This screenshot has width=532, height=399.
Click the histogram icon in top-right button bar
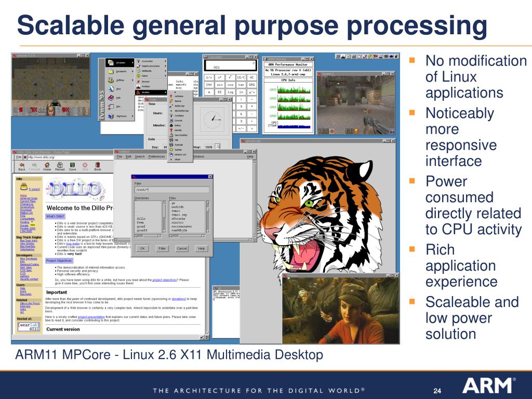pyautogui.click(x=343, y=56)
